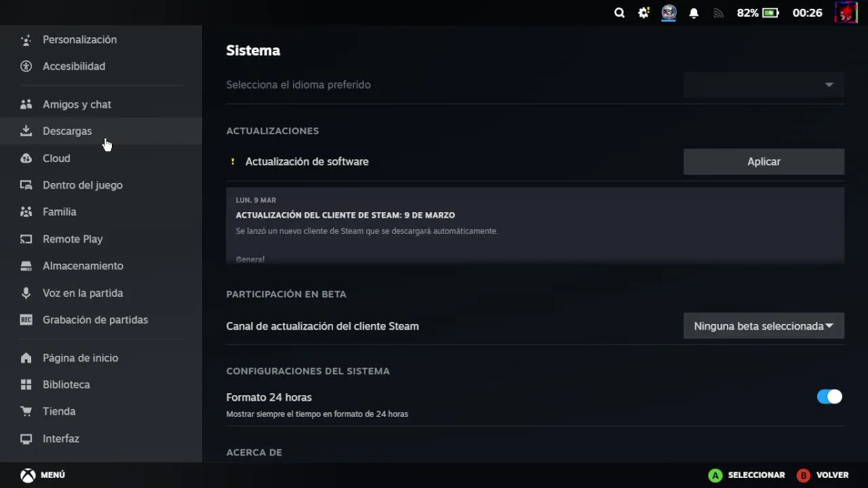
Task: Click the user profile avatar
Action: point(846,13)
